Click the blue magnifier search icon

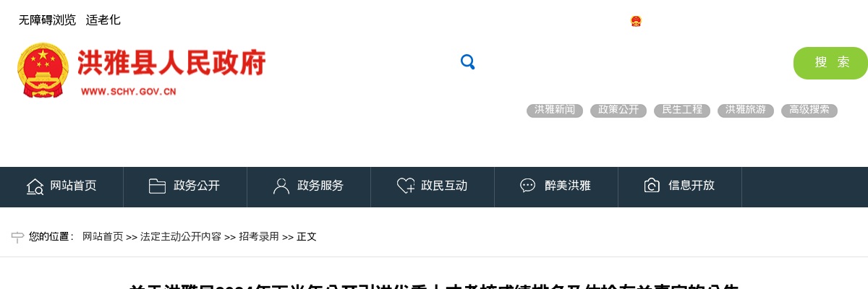tap(467, 62)
